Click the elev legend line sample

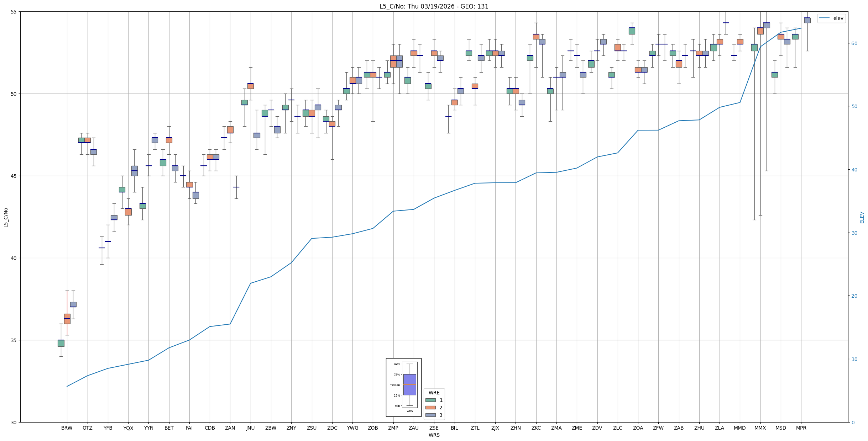click(825, 18)
